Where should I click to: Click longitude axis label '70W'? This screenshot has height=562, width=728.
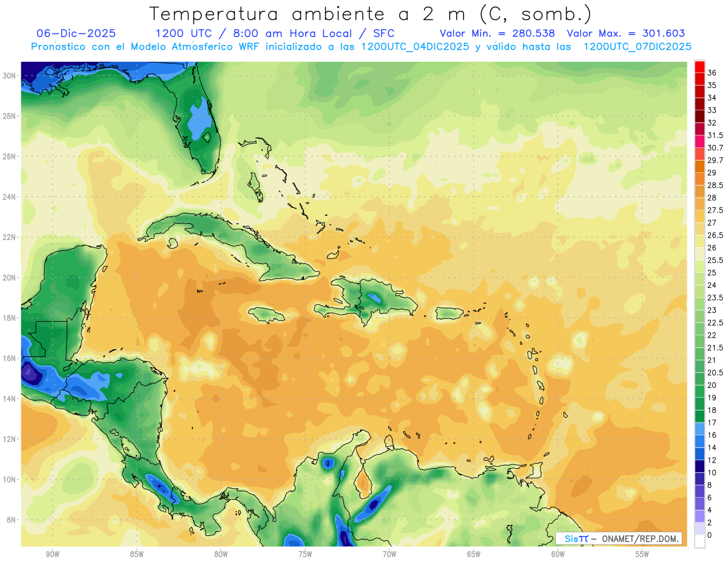389,554
